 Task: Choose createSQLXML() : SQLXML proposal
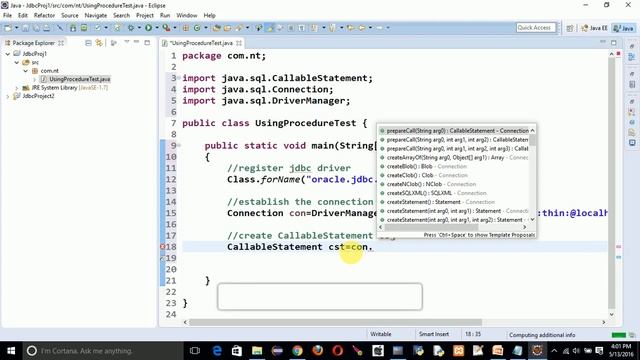point(454,193)
